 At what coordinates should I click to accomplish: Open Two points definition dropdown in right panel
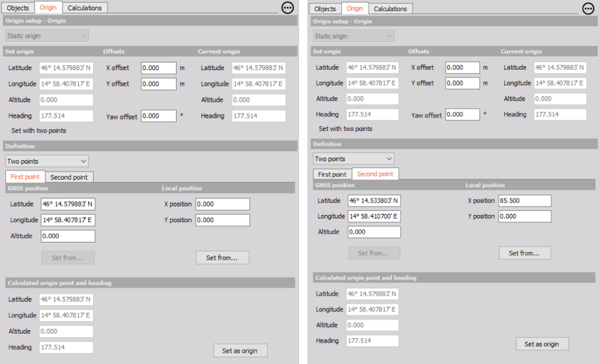tap(353, 159)
